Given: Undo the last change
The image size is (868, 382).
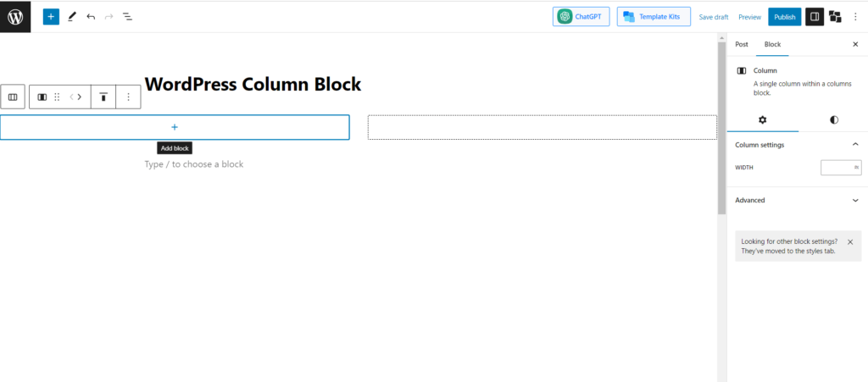Looking at the screenshot, I should click(x=91, y=16).
